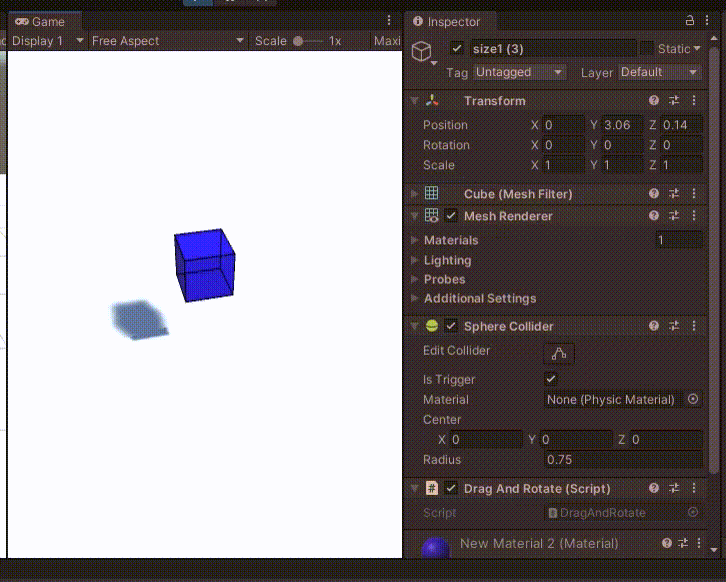Expand the Materials foldout
Viewport: 726px width, 582px height.
click(x=415, y=240)
